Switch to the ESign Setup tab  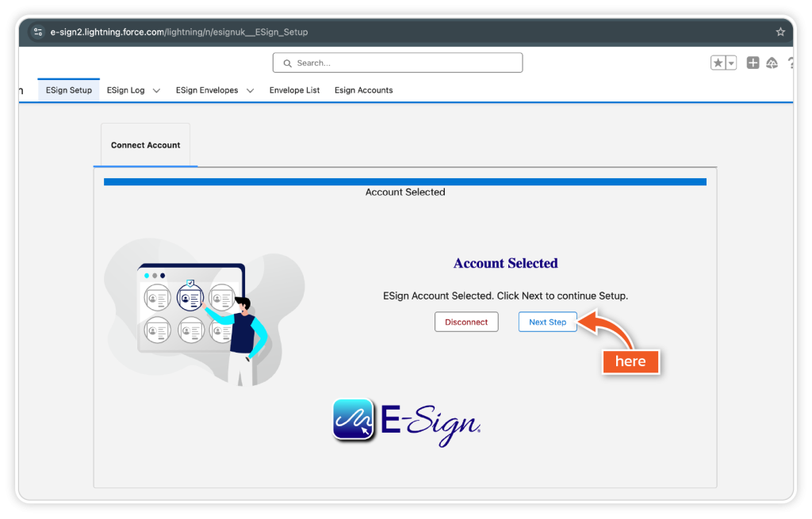click(69, 90)
